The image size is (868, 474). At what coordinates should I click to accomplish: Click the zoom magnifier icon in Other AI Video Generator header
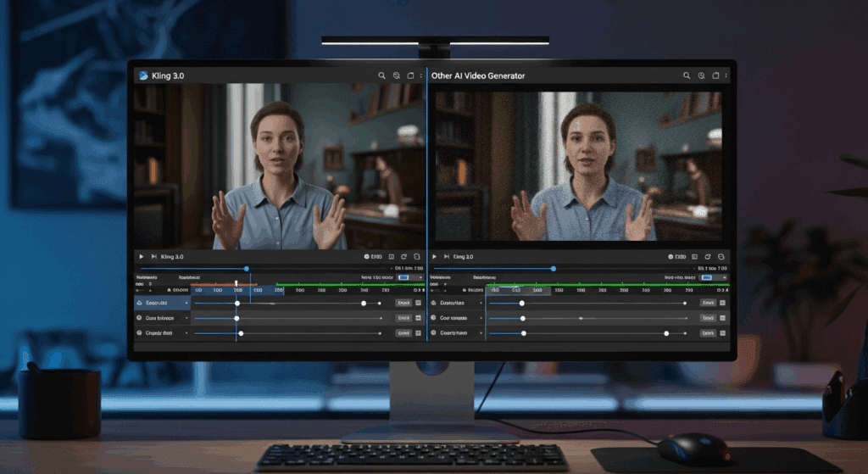701,75
